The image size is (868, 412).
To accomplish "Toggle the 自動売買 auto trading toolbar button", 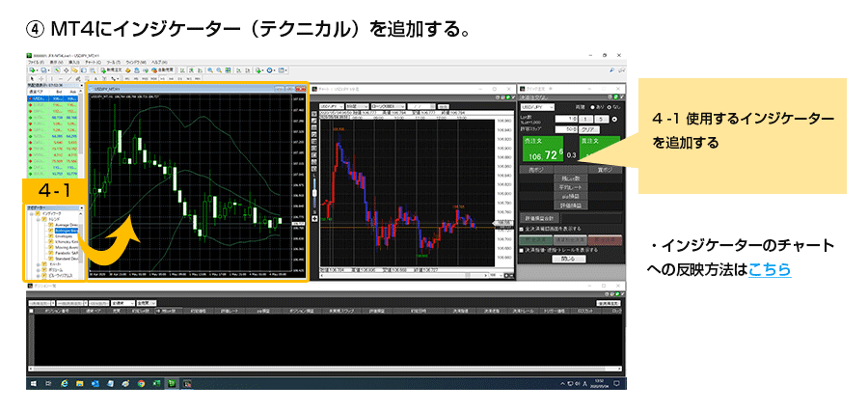I will tap(163, 70).
